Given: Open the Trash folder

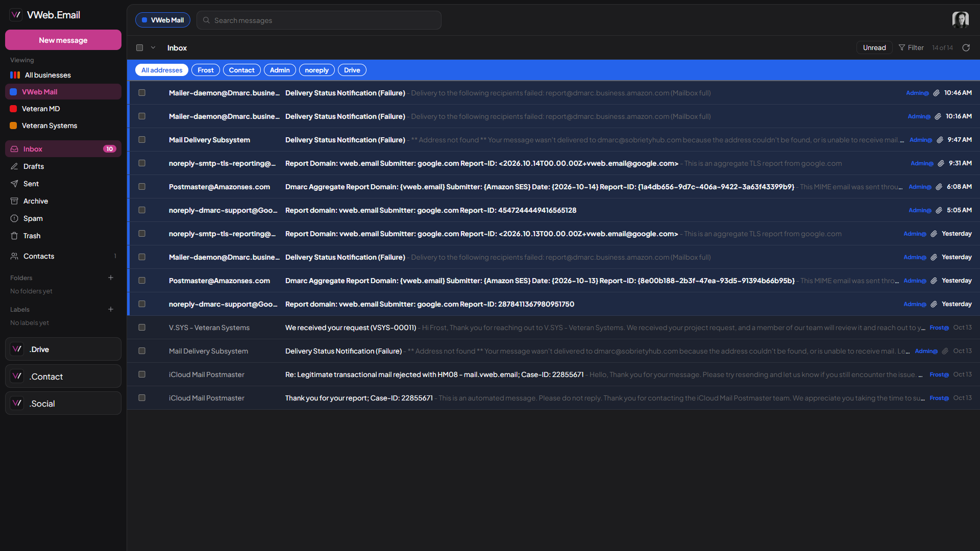Looking at the screenshot, I should click(x=63, y=236).
